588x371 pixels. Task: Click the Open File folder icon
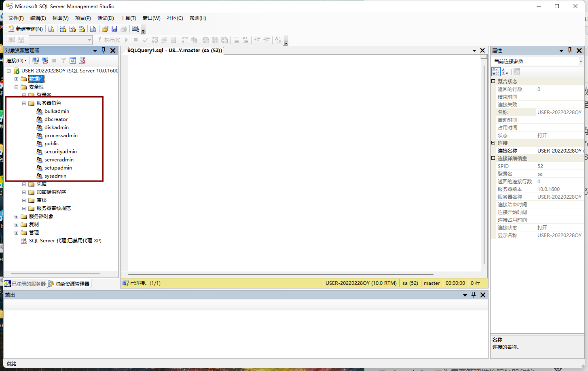point(105,29)
